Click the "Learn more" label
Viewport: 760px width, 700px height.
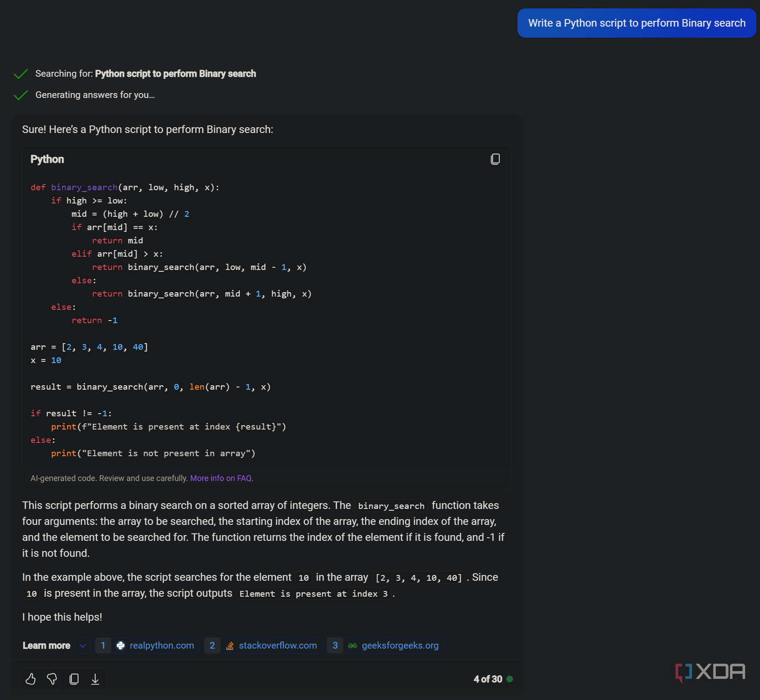[x=47, y=645]
